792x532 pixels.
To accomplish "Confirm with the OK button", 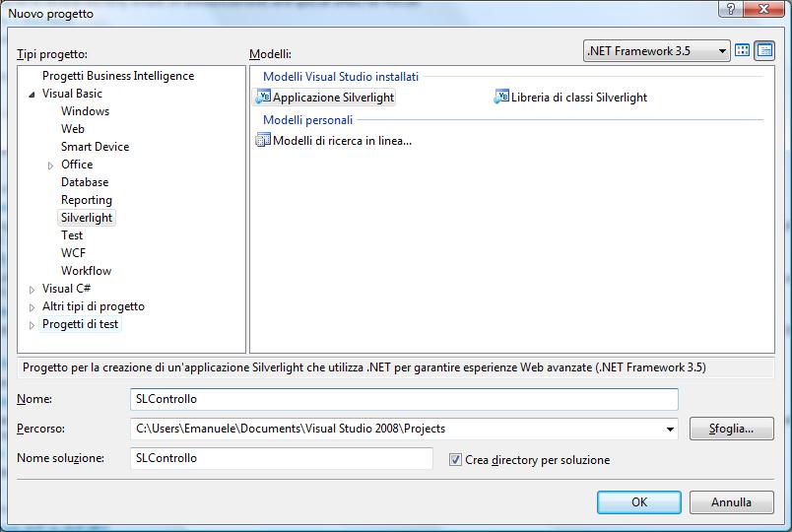I will click(x=639, y=502).
